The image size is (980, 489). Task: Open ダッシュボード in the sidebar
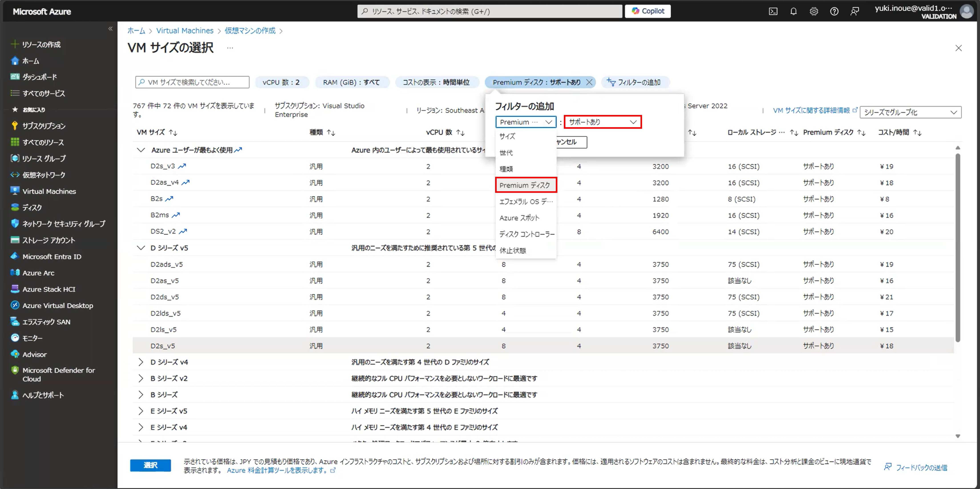(x=40, y=77)
